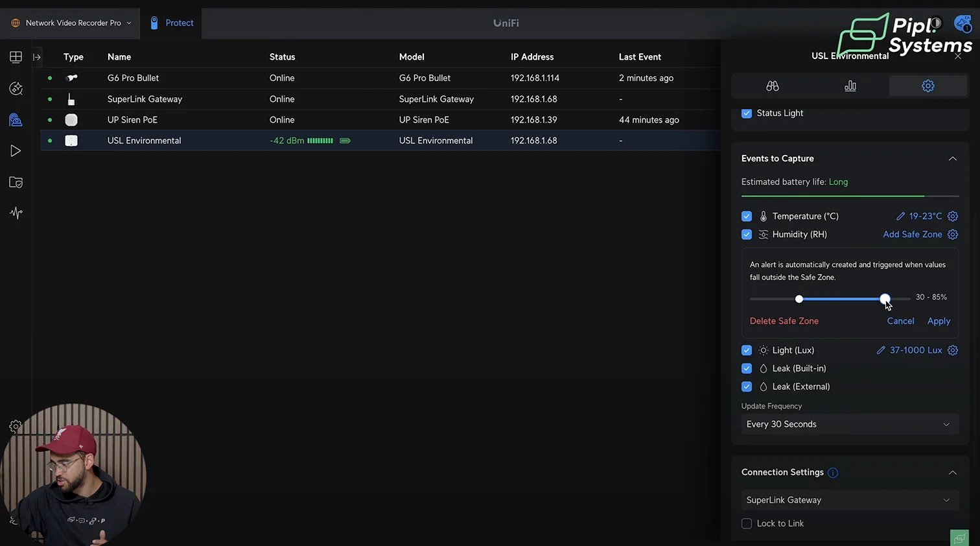Open the Update Frequency dropdown
This screenshot has height=546, width=980.
click(850, 424)
